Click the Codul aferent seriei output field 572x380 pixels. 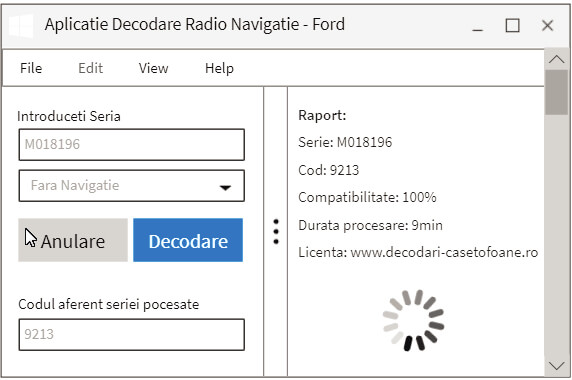tap(132, 335)
